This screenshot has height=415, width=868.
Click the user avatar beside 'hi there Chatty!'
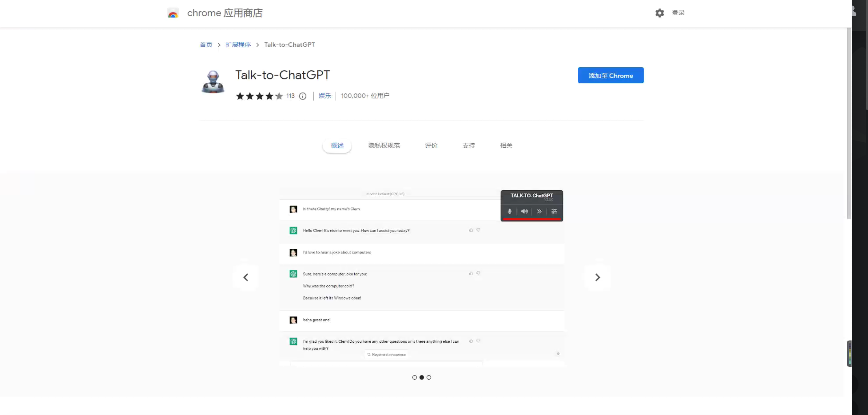(293, 209)
